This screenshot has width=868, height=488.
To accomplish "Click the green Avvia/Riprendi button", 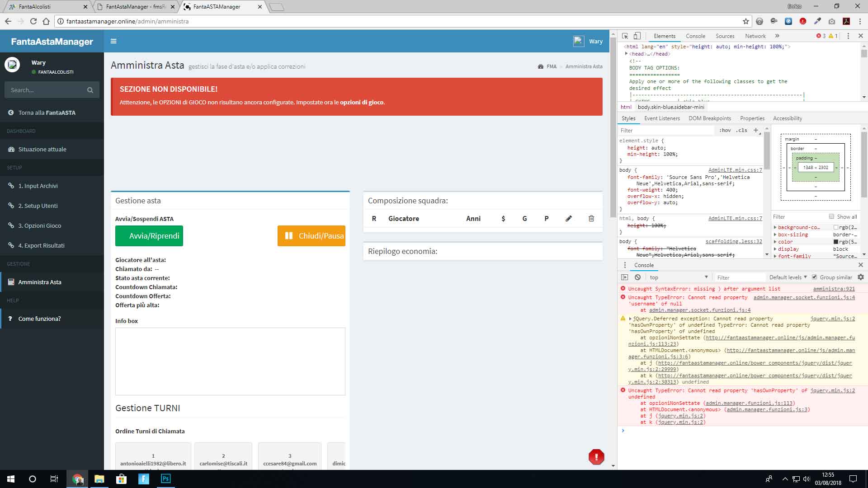I will [149, 236].
